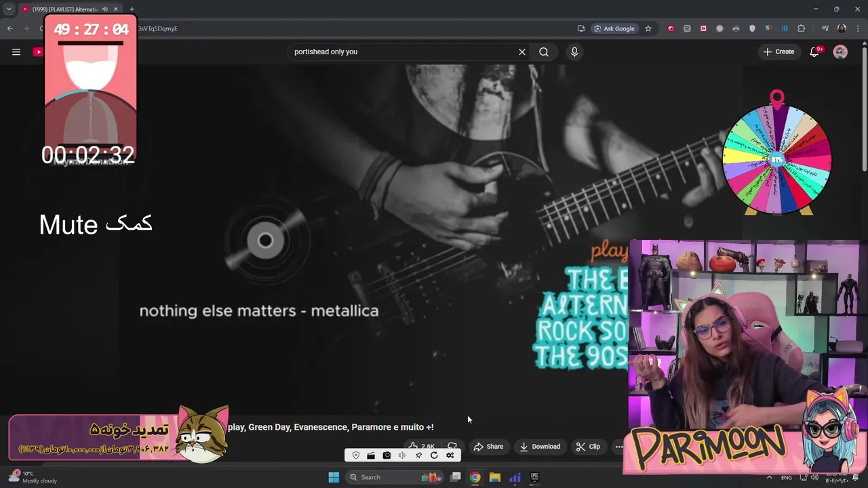Open more actions three-dot menu
This screenshot has width=868, height=488.
pos(618,447)
